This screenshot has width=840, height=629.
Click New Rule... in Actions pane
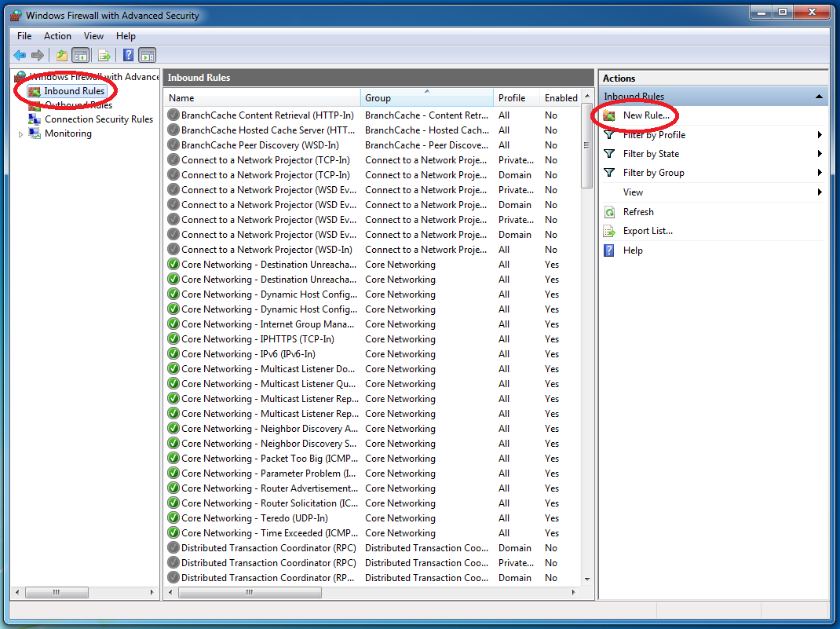coord(646,115)
